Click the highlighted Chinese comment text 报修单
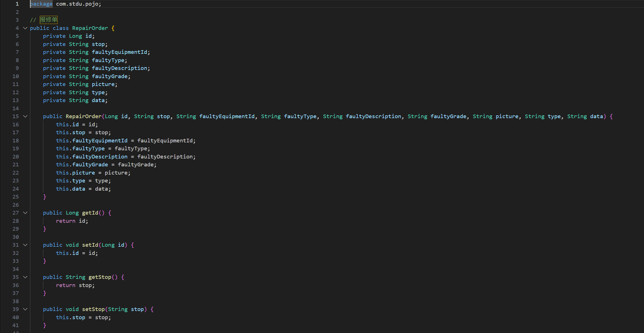 49,20
